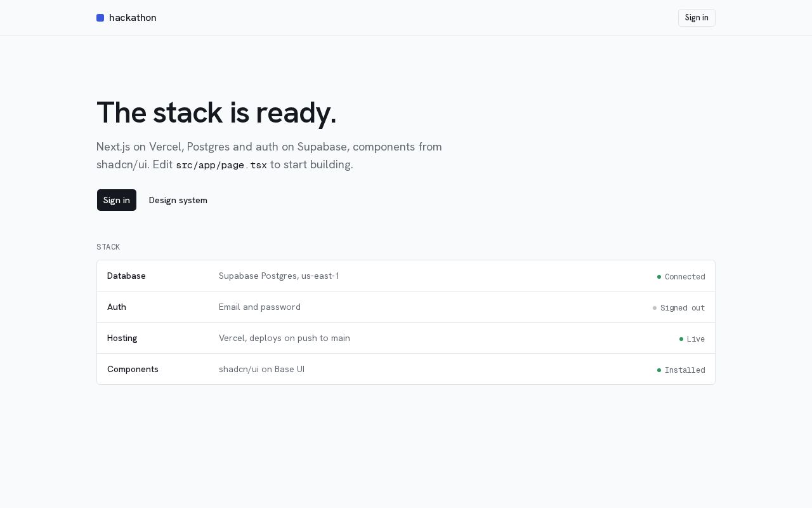This screenshot has width=812, height=508.
Task: Click the 'STACK' section label
Action: point(108,247)
